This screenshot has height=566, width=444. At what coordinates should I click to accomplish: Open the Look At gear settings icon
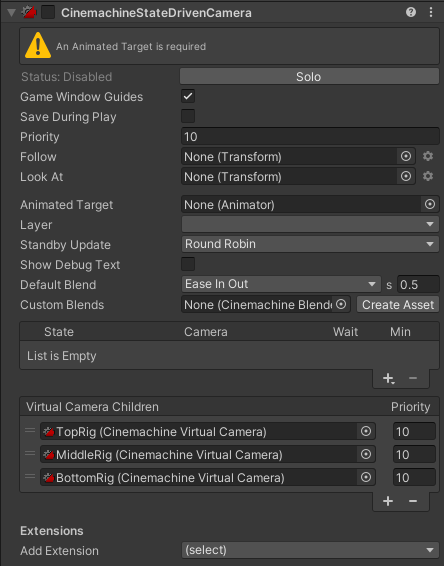pyautogui.click(x=428, y=176)
